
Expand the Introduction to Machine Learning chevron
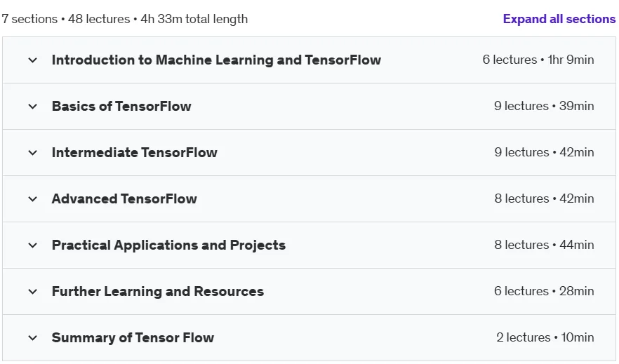pos(33,60)
